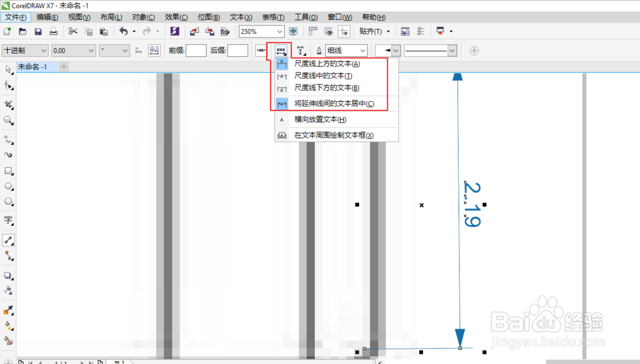The height and width of the screenshot is (364, 640).
Task: Toggle show guidelines icon
Action: [344, 31]
